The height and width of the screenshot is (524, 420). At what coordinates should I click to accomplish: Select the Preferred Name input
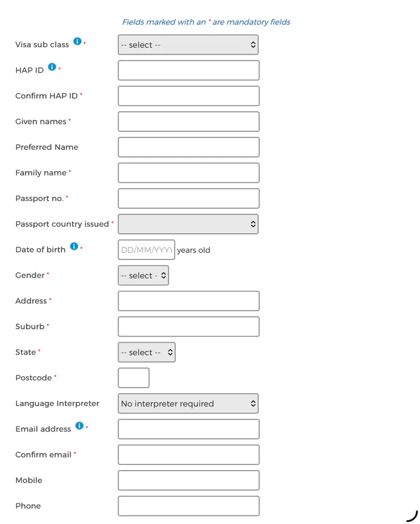(188, 147)
